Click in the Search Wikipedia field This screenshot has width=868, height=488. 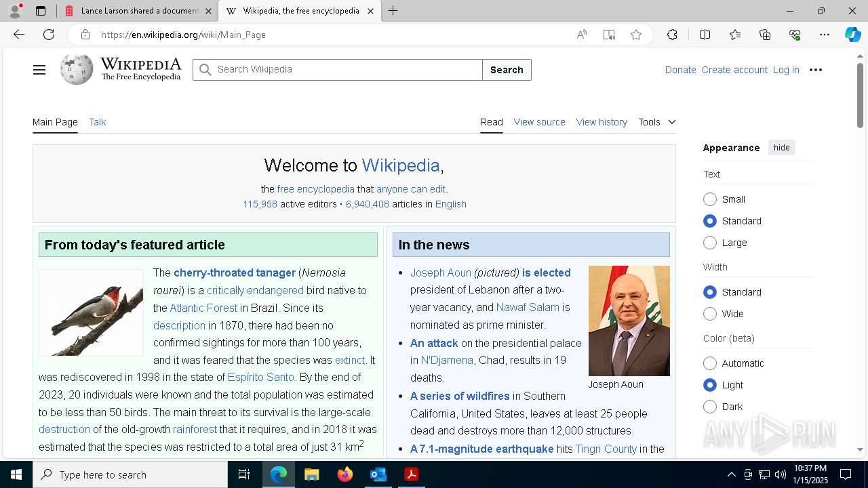338,70
